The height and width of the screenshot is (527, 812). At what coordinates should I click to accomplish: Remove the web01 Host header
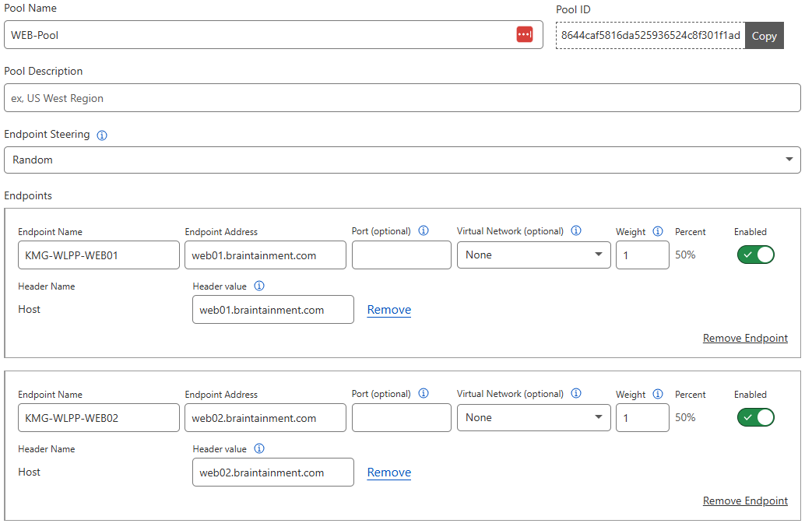point(388,310)
